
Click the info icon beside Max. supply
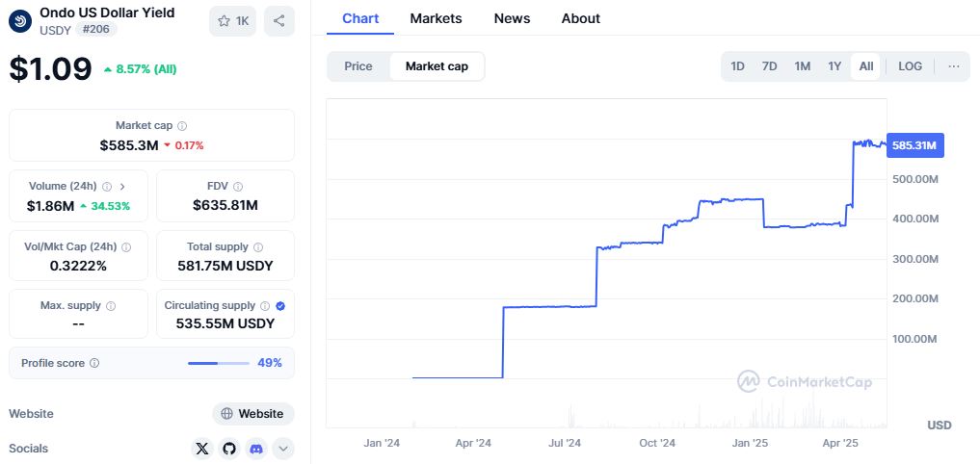pos(111,306)
